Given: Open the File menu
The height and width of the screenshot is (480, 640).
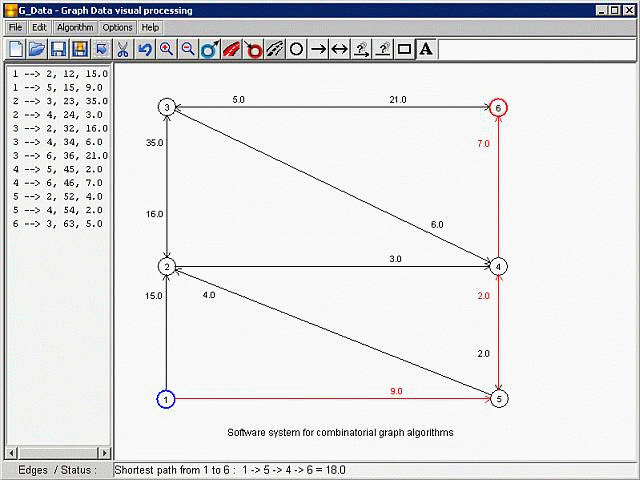Looking at the screenshot, I should pyautogui.click(x=16, y=27).
